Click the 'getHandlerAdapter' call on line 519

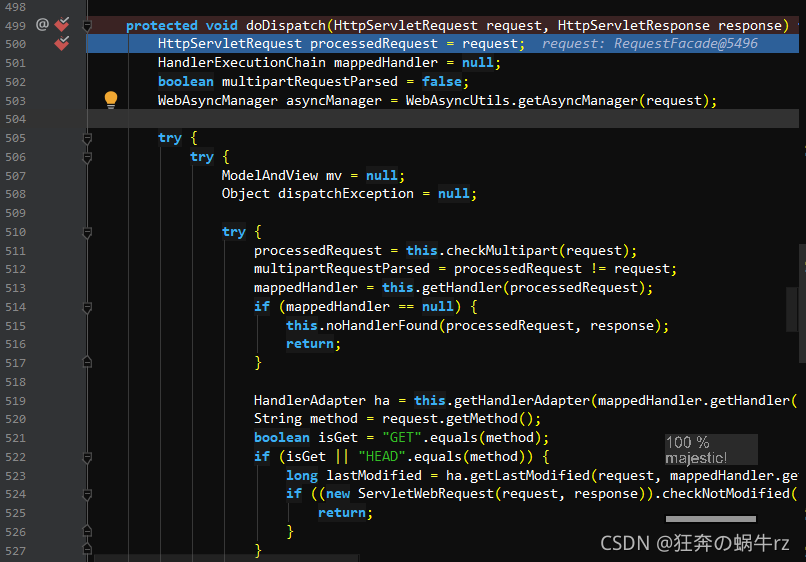522,400
